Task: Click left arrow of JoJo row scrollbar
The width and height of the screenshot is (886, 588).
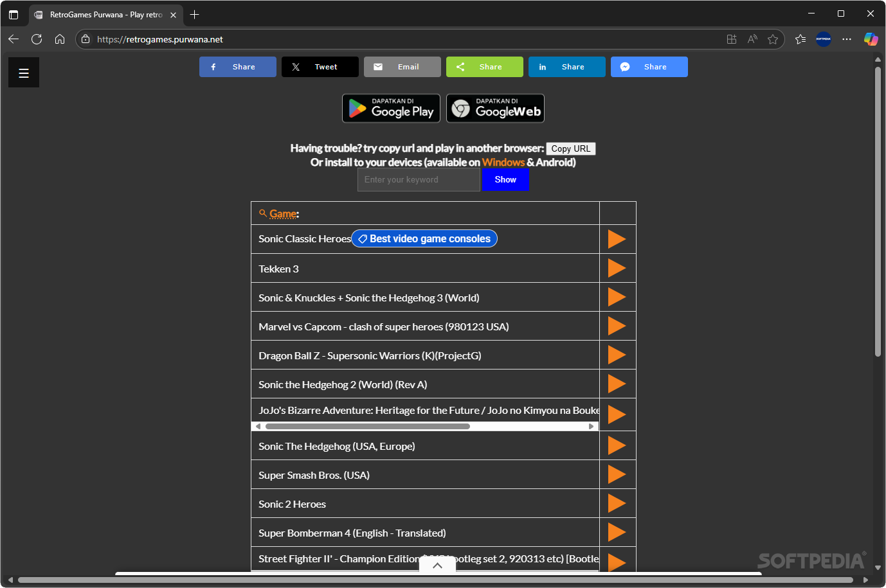Action: pyautogui.click(x=258, y=426)
